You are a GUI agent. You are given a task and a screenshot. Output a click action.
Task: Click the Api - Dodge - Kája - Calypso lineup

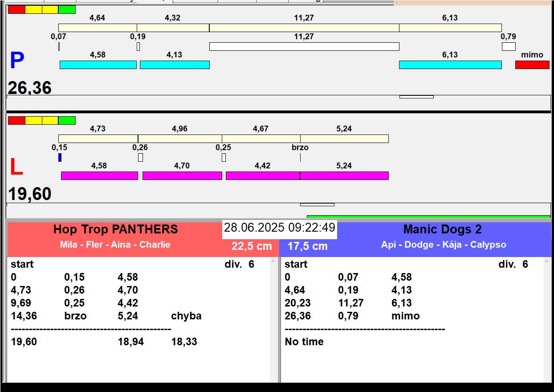click(444, 245)
